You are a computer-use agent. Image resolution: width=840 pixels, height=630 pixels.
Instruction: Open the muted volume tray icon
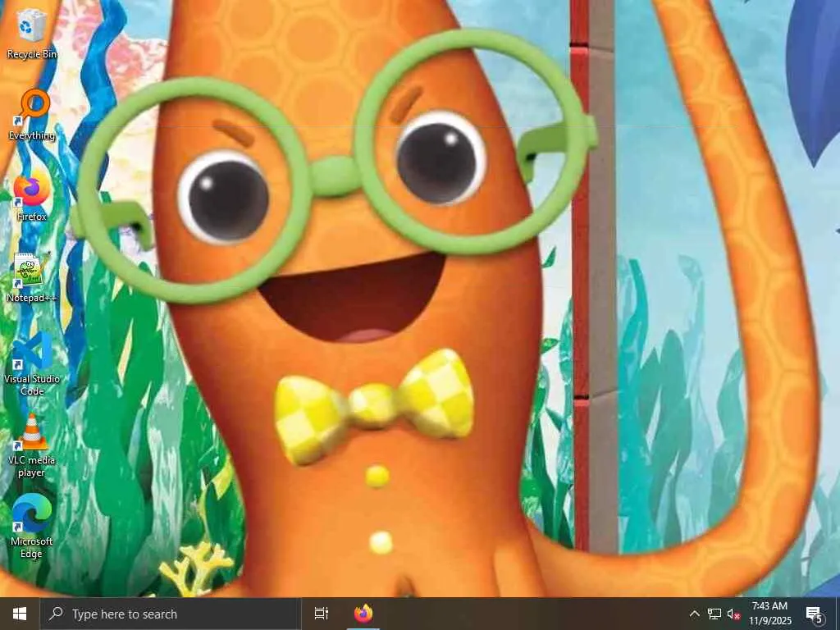click(733, 614)
